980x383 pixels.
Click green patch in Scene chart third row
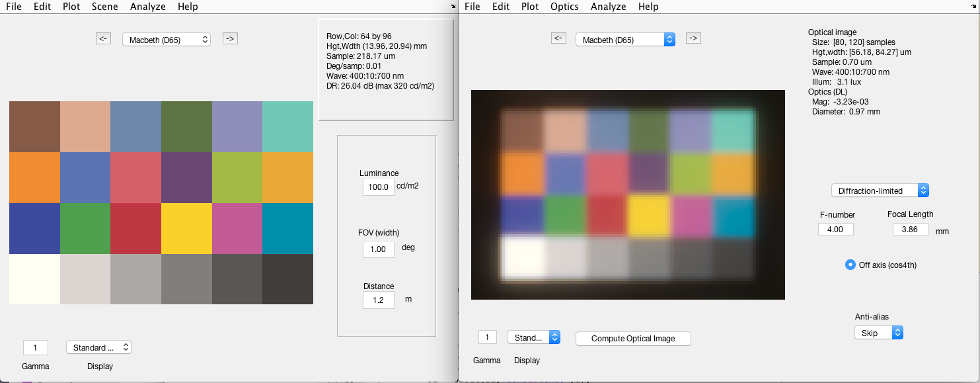(x=85, y=228)
